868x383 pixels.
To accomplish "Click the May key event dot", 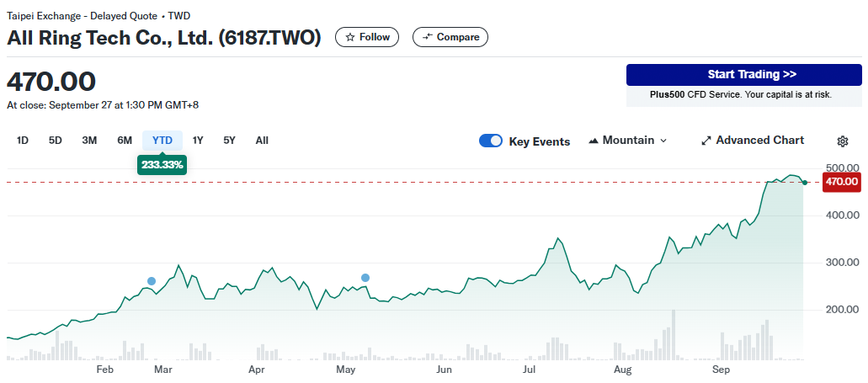I will coord(365,278).
